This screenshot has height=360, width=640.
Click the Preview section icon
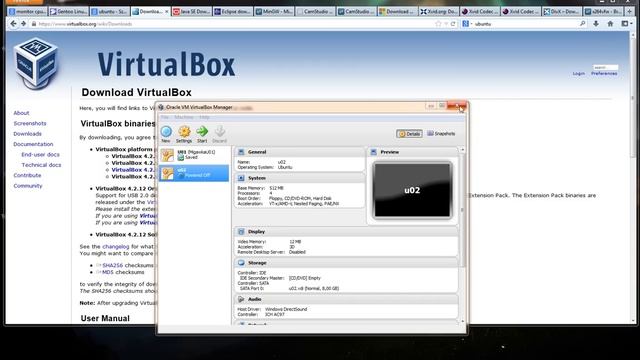[373, 152]
